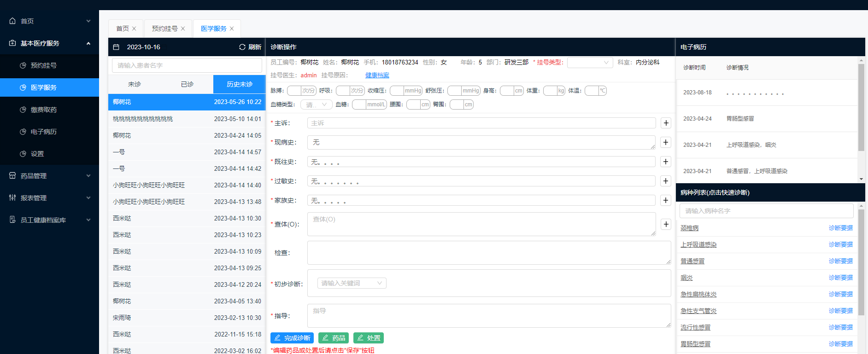Click the green 处置 button
The image size is (868, 354).
[x=369, y=338]
